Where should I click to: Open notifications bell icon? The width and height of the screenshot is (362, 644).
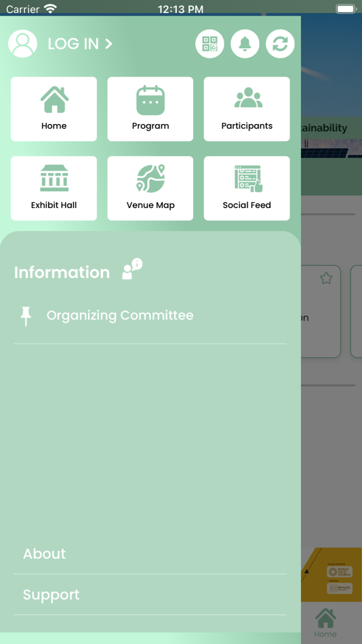tap(245, 43)
